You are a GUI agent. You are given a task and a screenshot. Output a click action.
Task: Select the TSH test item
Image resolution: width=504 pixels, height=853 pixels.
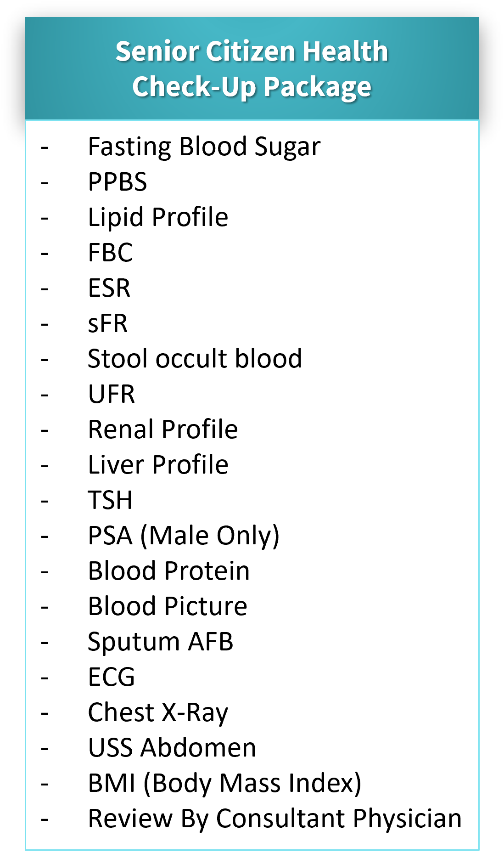(x=110, y=500)
